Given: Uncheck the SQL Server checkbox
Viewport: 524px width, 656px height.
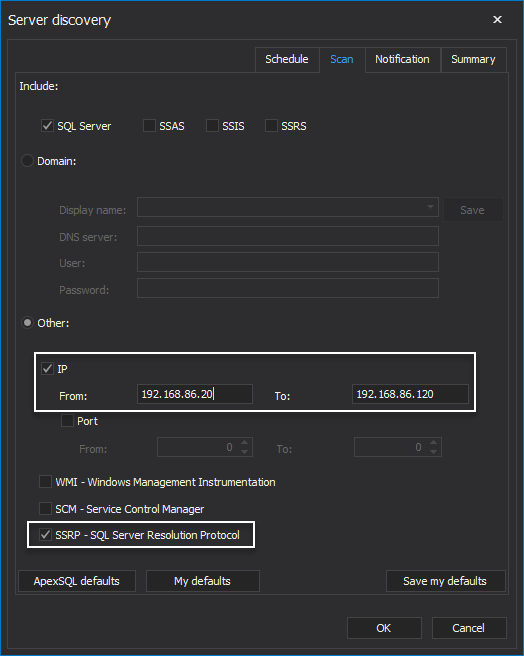Looking at the screenshot, I should coord(47,126).
